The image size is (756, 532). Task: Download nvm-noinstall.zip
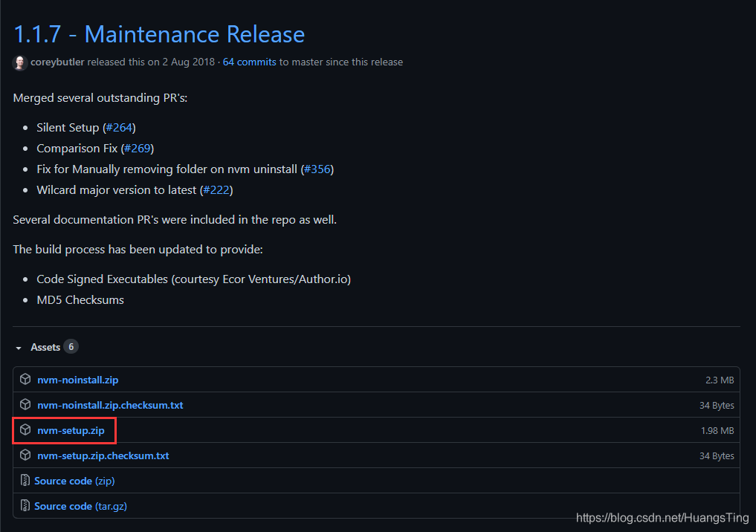tap(77, 380)
